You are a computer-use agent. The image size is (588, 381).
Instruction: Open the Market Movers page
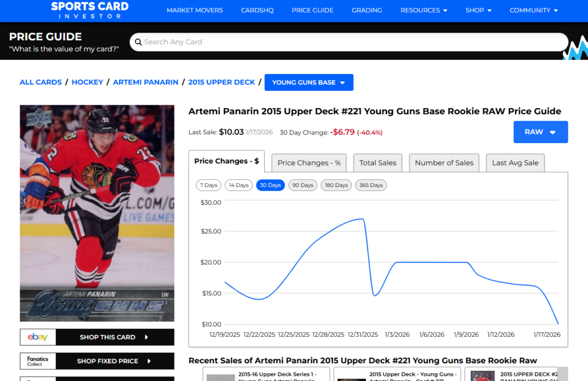(195, 10)
